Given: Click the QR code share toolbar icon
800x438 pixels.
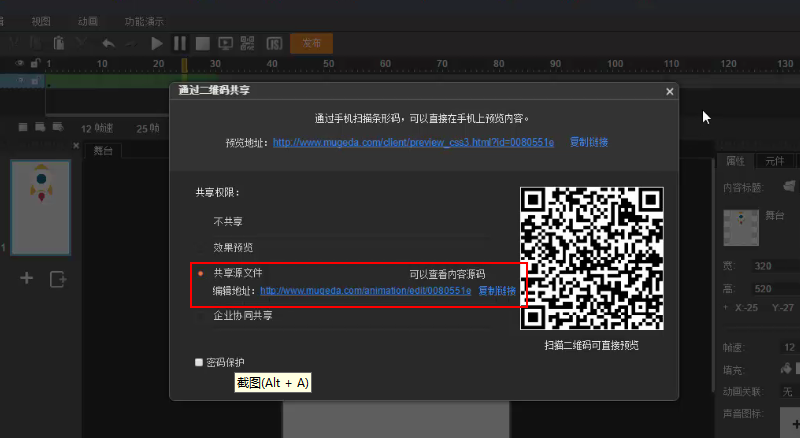Looking at the screenshot, I should 247,43.
